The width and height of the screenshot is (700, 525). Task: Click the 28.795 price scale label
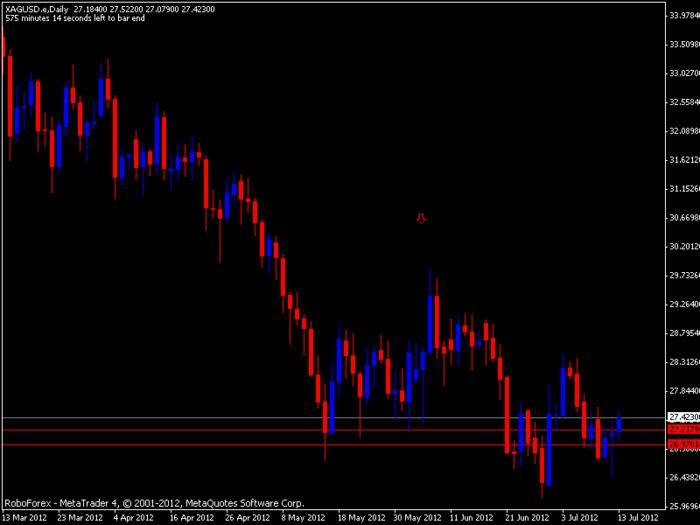click(x=684, y=333)
